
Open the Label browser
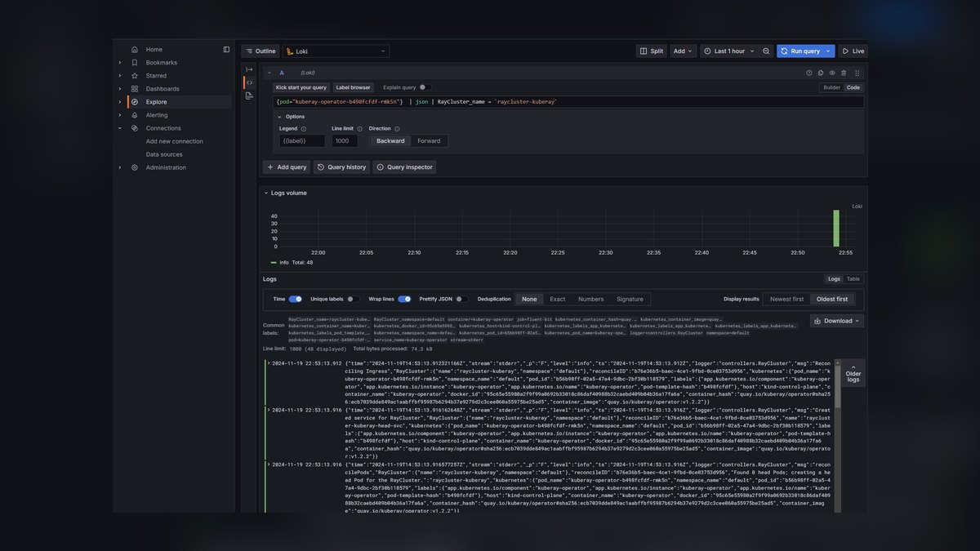pos(353,87)
